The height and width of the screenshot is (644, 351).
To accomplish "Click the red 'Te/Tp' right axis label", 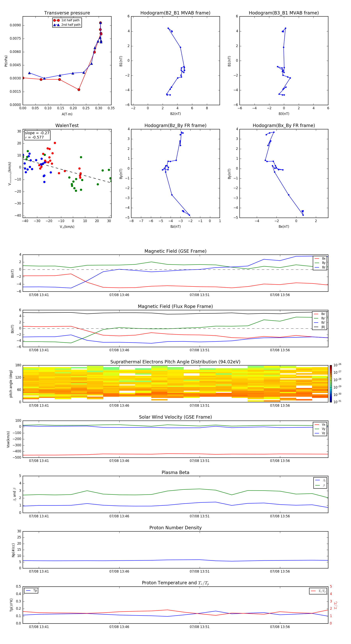I will click(x=336, y=605).
